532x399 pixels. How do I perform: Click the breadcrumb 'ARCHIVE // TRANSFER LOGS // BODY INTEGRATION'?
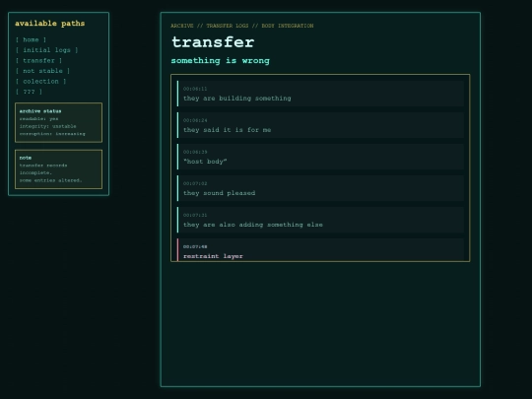pos(242,26)
